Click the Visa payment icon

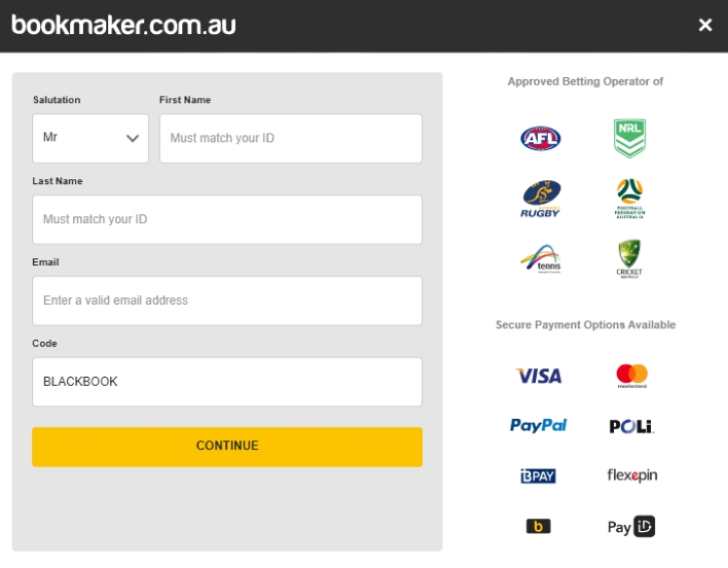coord(539,375)
